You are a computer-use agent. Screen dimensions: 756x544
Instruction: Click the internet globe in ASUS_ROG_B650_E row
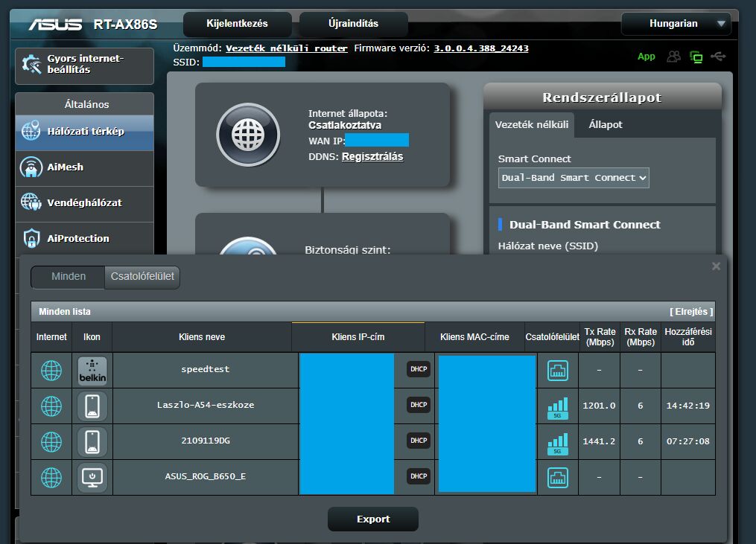(51, 477)
